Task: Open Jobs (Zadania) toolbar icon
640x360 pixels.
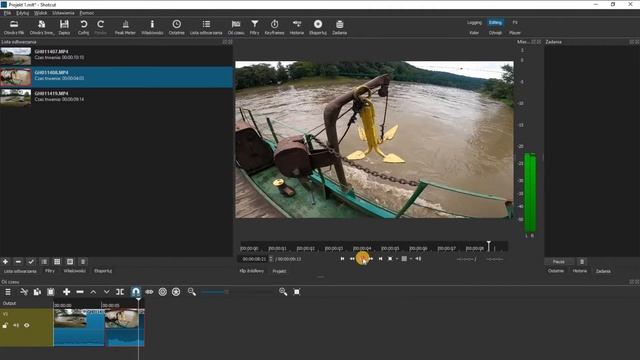Action: click(x=339, y=24)
